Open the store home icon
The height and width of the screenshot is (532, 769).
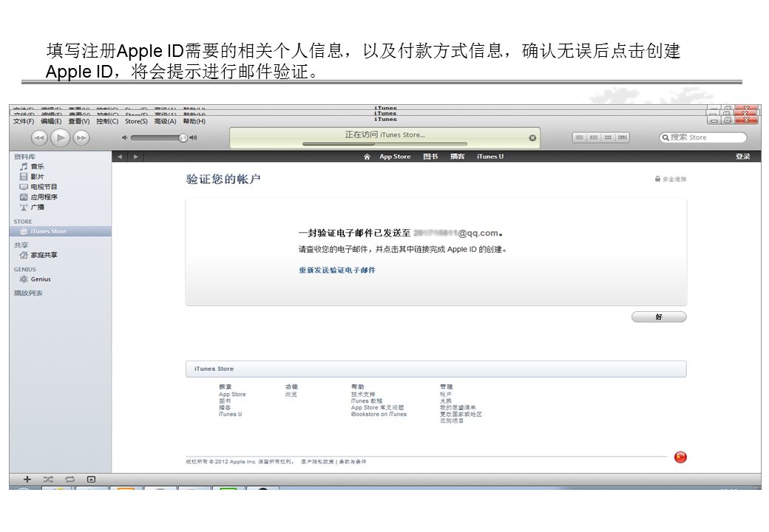click(367, 157)
